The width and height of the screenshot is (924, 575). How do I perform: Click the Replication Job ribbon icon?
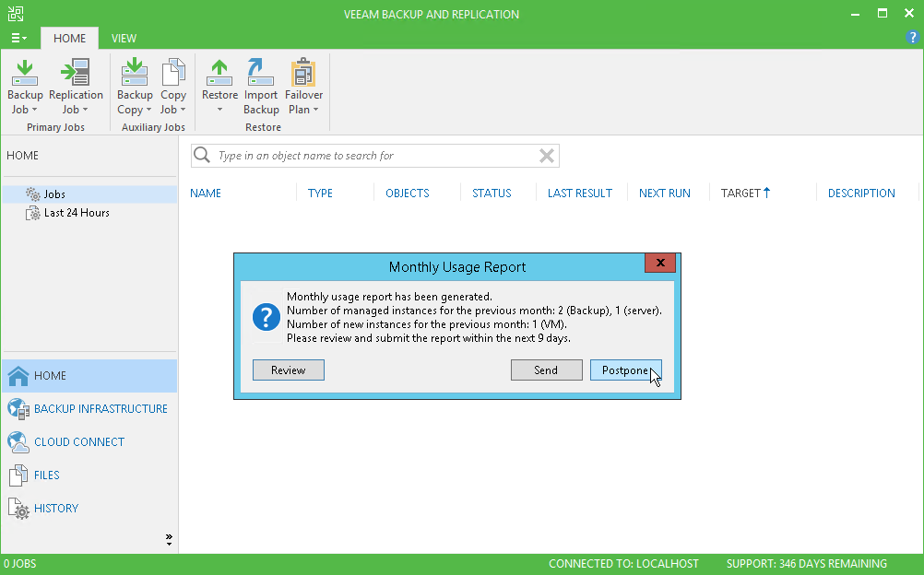point(76,73)
